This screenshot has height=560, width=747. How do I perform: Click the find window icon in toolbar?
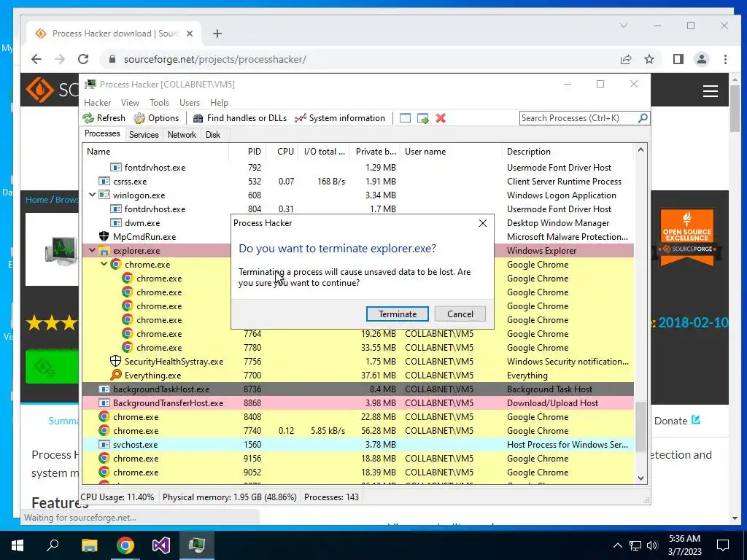[x=405, y=118]
